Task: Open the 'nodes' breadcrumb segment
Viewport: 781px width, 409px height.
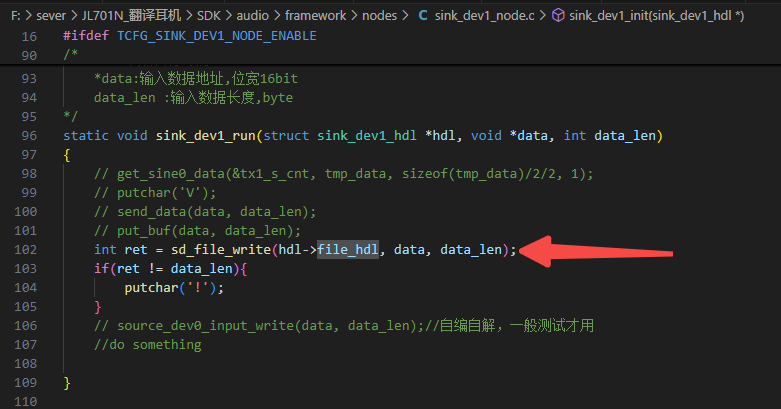Action: [x=379, y=16]
